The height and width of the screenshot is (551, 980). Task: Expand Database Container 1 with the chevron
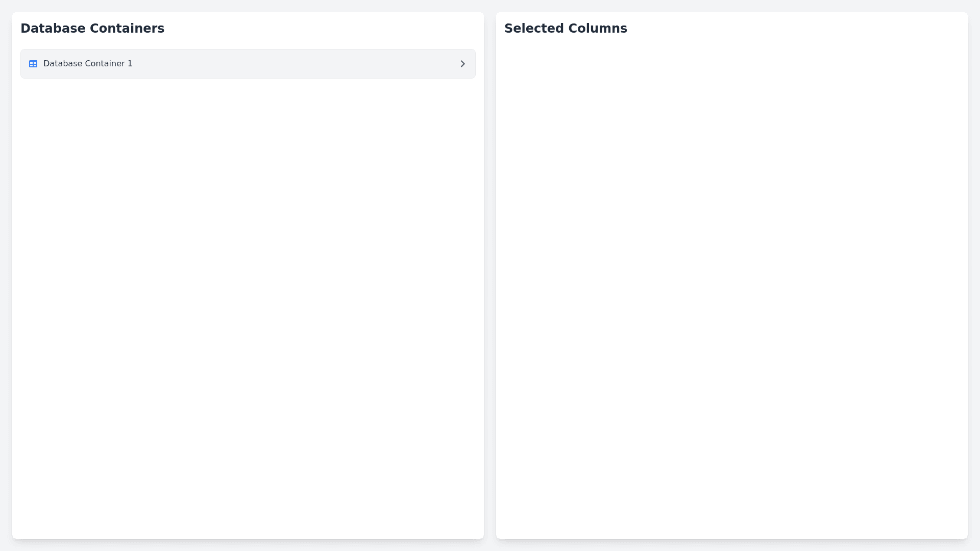click(x=462, y=64)
